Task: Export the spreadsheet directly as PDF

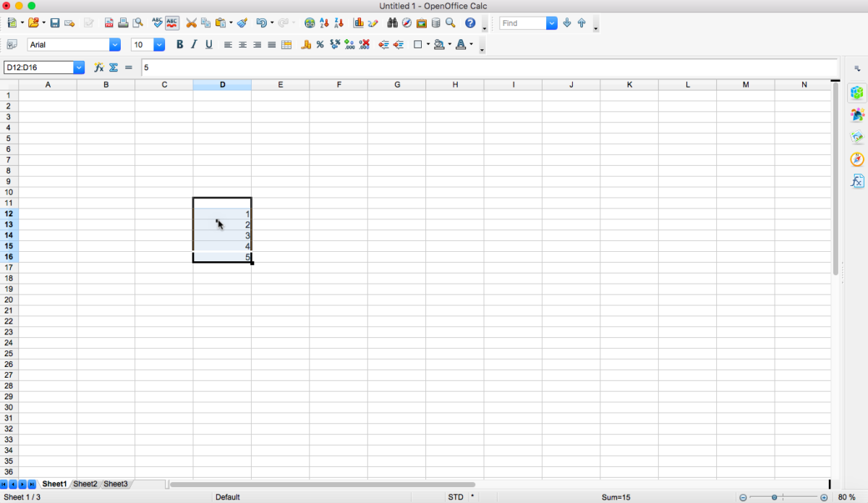Action: coord(109,22)
